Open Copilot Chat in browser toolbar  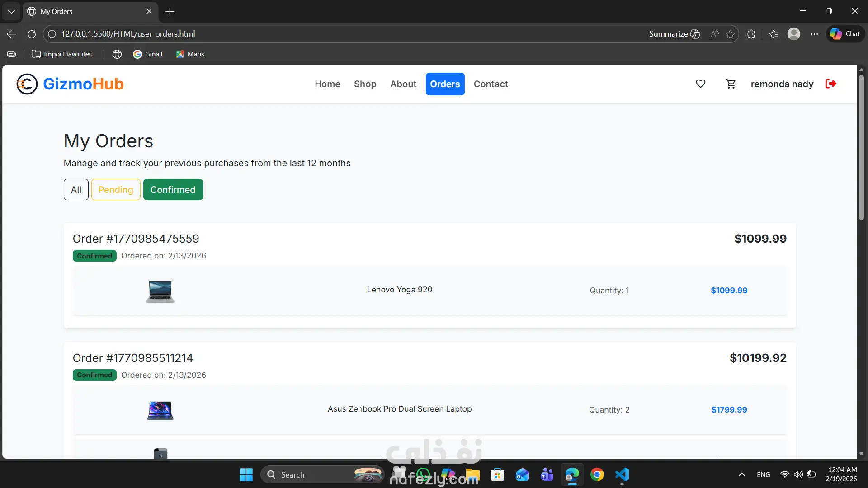pos(845,34)
